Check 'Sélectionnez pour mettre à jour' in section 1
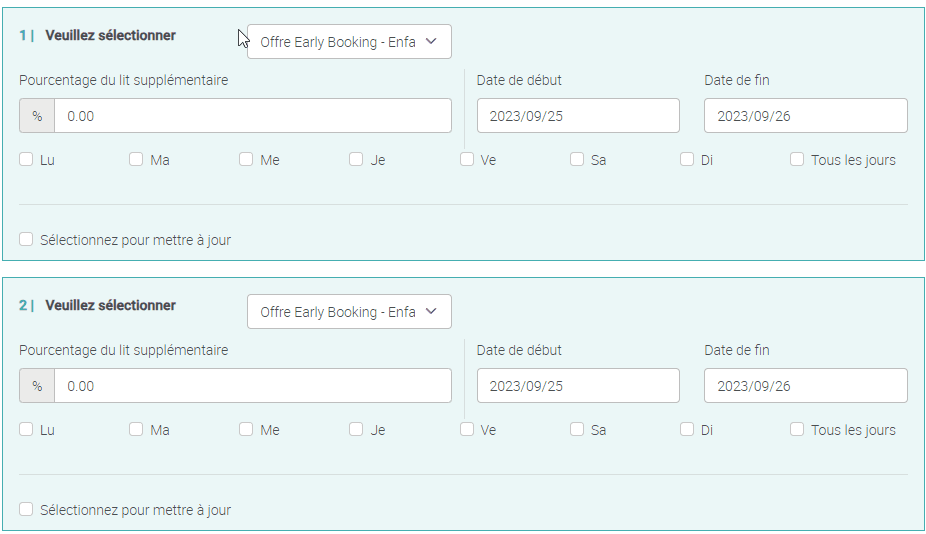The image size is (926, 534). [26, 239]
